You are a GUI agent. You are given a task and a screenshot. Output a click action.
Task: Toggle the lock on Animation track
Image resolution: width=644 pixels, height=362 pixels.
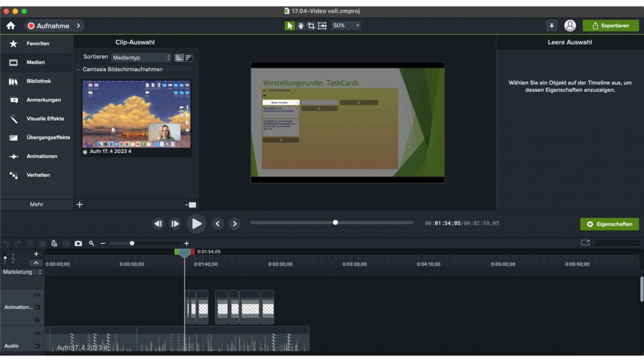click(37, 320)
